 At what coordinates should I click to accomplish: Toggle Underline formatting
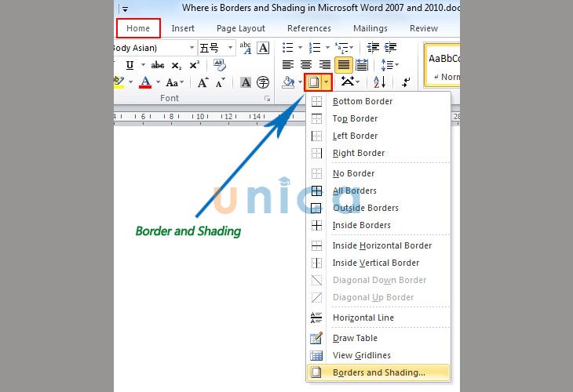click(130, 65)
